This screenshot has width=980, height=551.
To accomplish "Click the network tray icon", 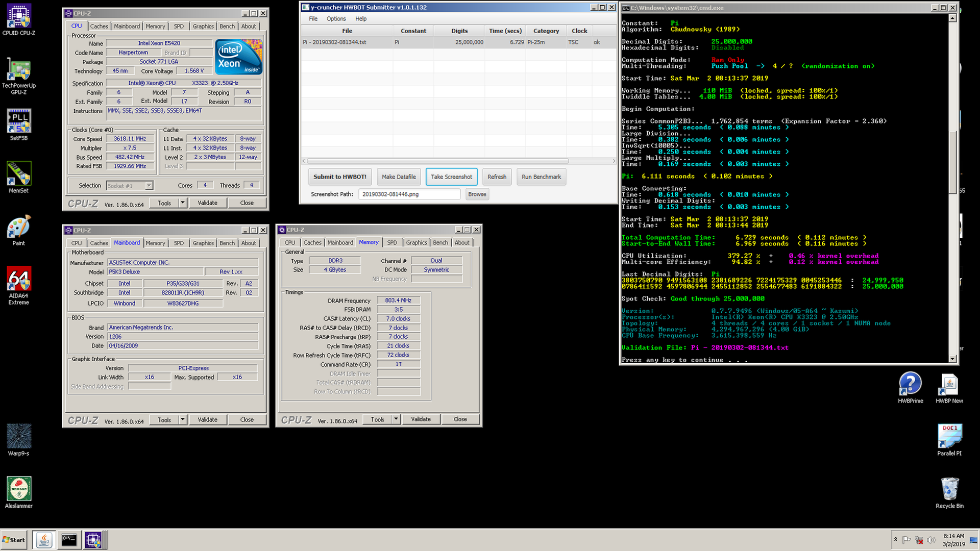I will click(x=919, y=540).
